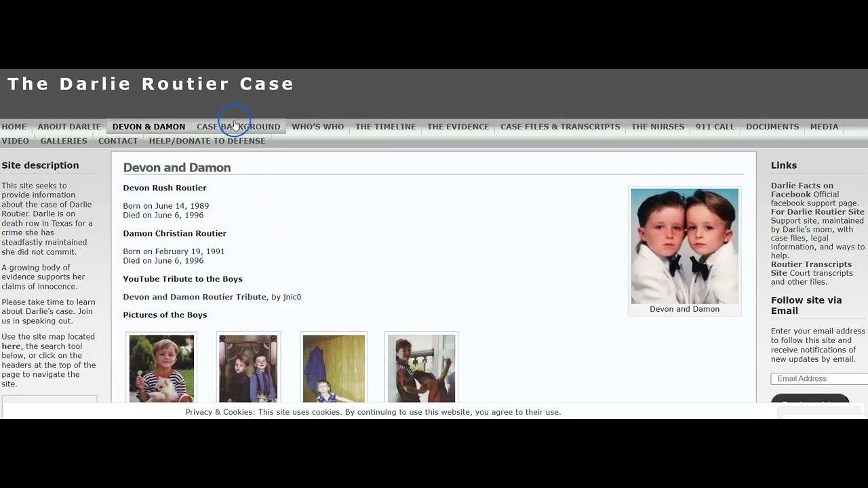The width and height of the screenshot is (868, 488).
Task: Open thumbnail with yellow wall background
Action: [334, 369]
